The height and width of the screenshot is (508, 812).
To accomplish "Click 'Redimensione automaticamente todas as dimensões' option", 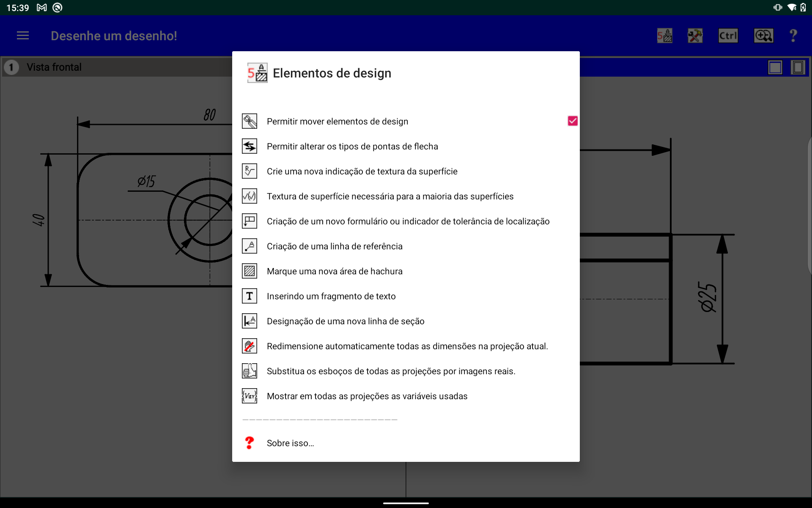I will 407,346.
